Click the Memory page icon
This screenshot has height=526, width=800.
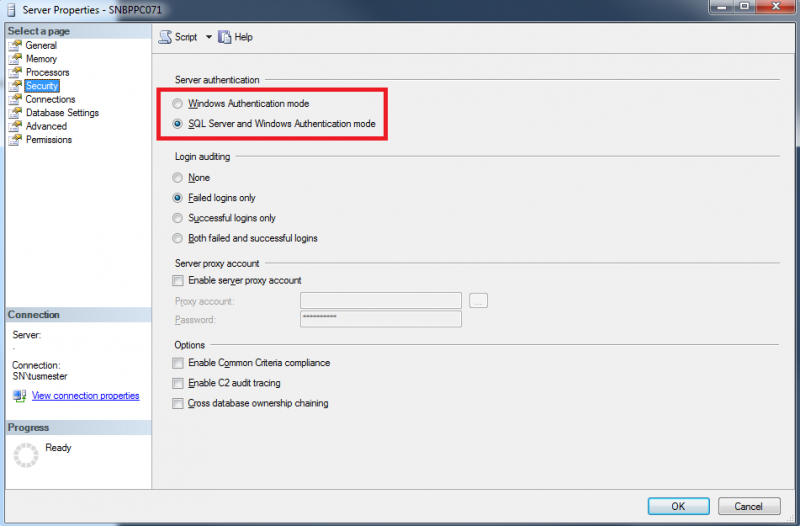tap(16, 59)
